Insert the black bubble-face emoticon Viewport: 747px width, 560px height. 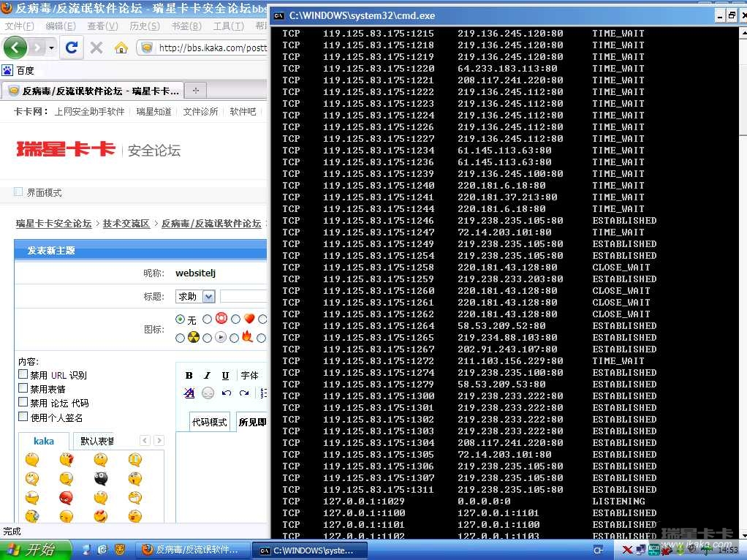coord(101,479)
